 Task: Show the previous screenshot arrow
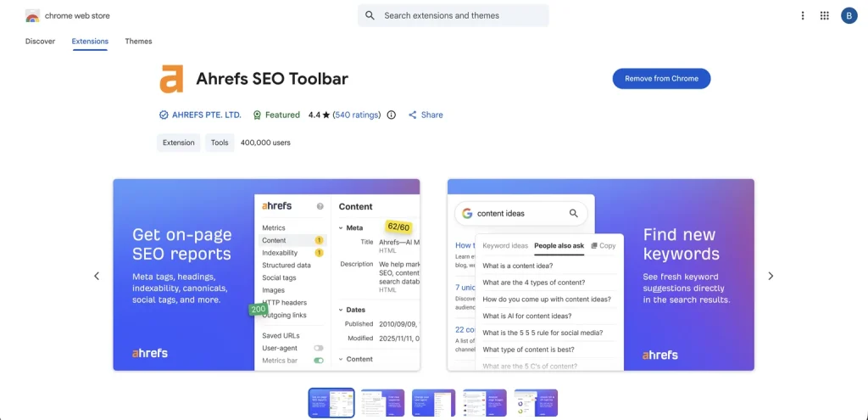point(97,276)
